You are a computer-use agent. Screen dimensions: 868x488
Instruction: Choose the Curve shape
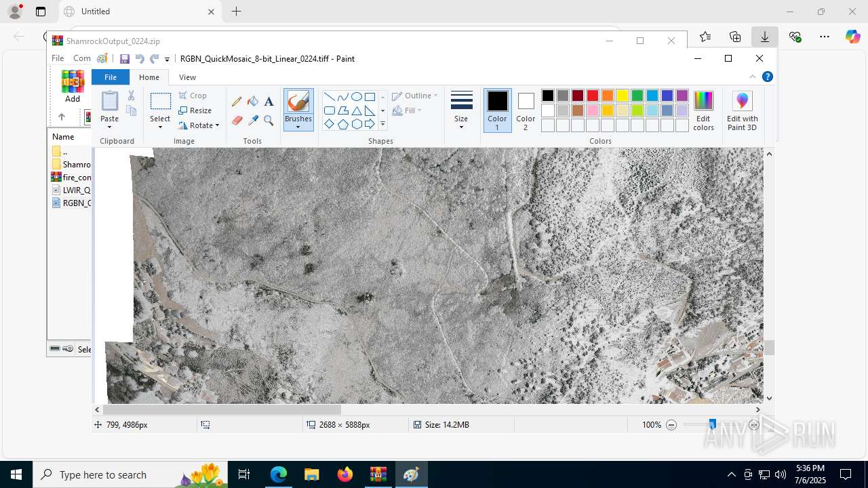[342, 96]
